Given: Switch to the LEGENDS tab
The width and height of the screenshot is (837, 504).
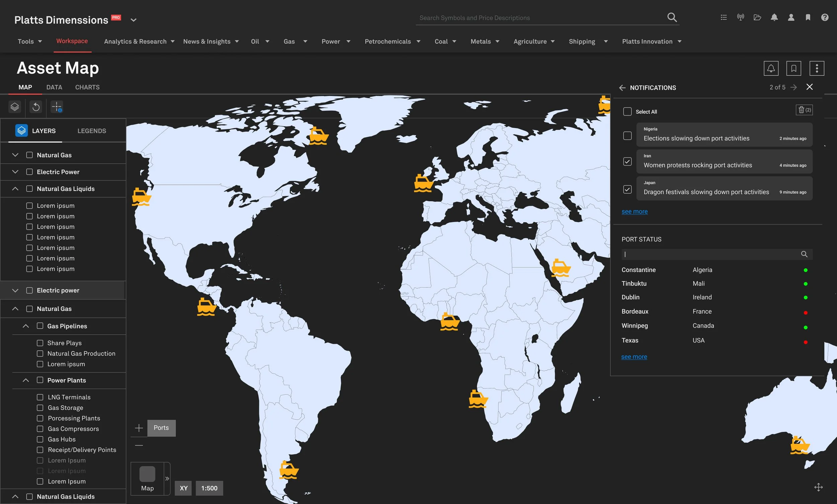Looking at the screenshot, I should tap(92, 131).
